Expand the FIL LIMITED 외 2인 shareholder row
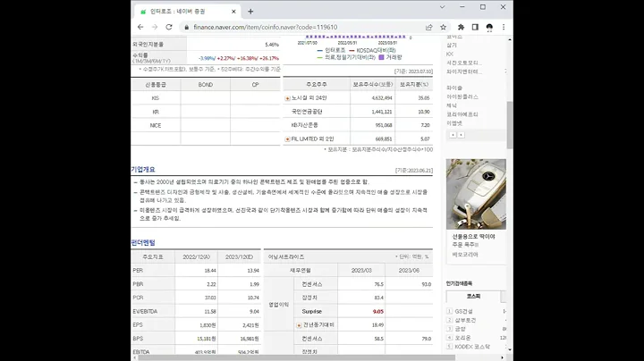The image size is (644, 361). [287, 139]
